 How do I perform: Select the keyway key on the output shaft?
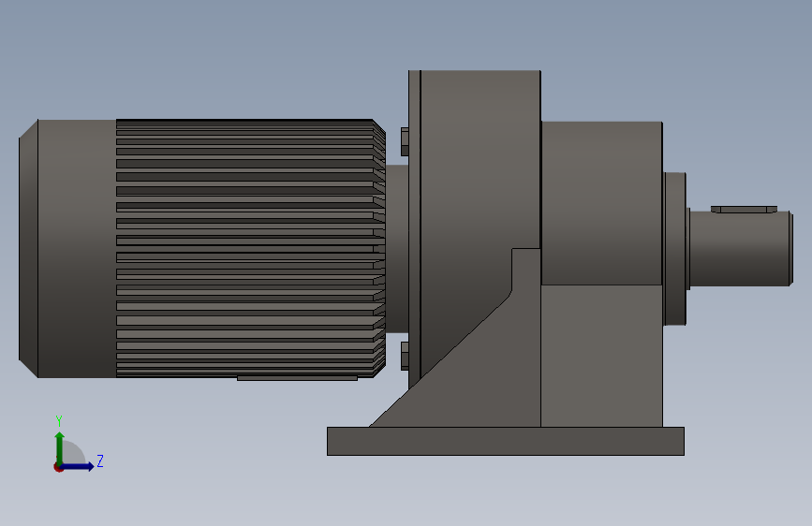[744, 209]
